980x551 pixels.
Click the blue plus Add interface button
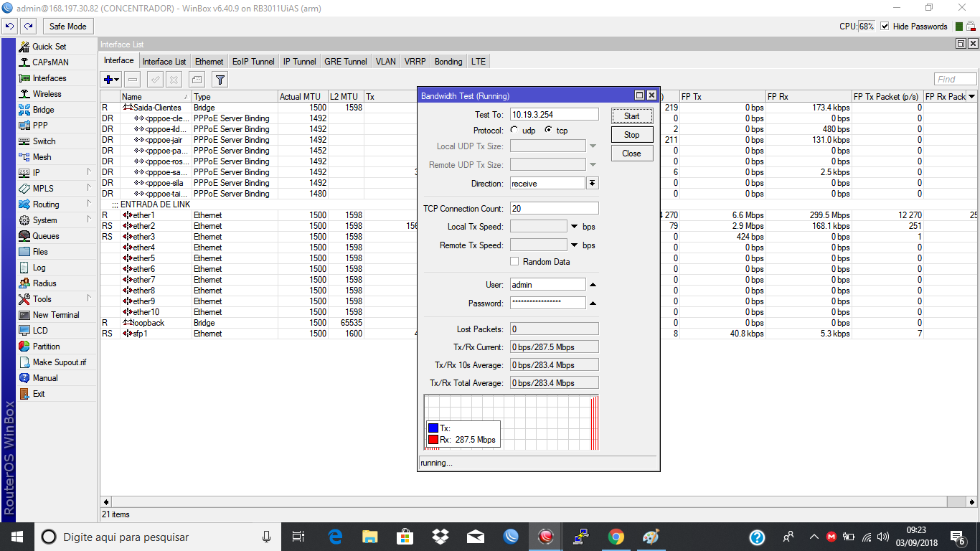tap(111, 80)
